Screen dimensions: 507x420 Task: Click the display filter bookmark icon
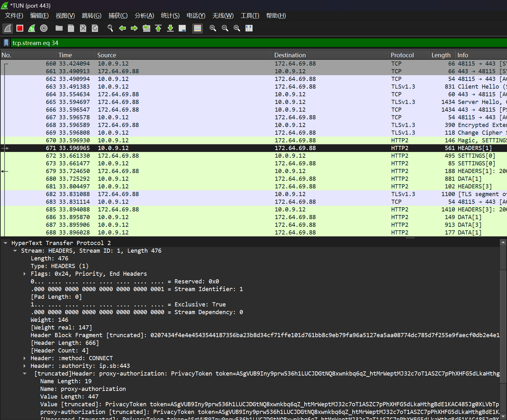[6, 43]
